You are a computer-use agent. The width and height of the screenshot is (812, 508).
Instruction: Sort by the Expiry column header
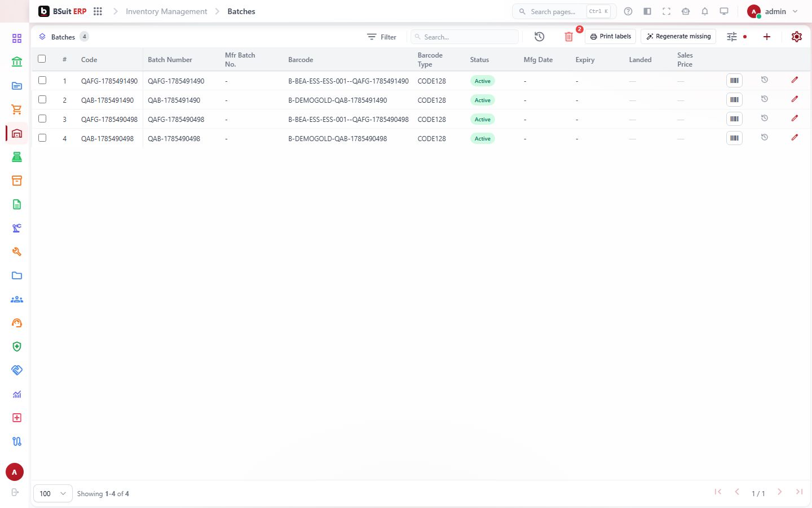[x=585, y=59]
